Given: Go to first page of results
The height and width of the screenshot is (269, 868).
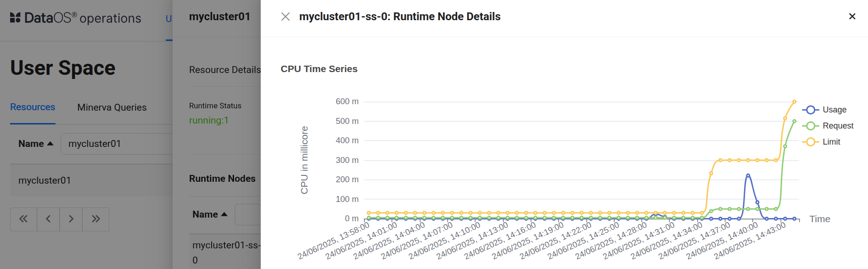Looking at the screenshot, I should click(x=23, y=219).
